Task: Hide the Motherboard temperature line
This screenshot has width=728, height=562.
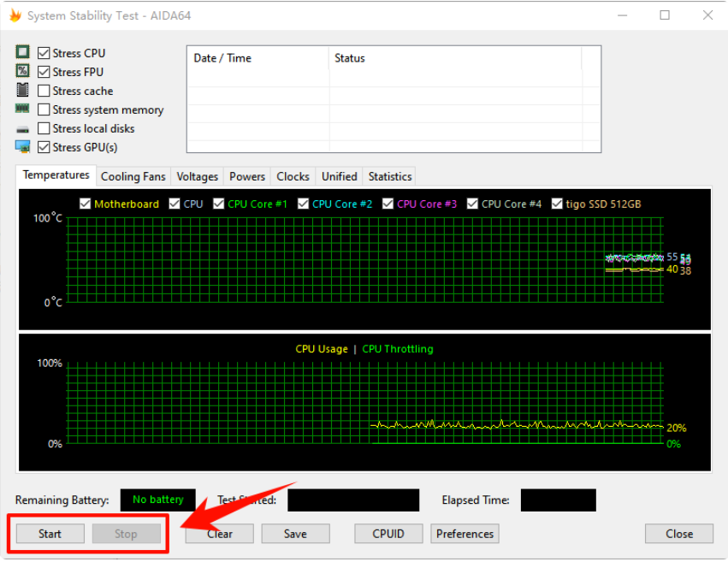Action: pyautogui.click(x=85, y=204)
